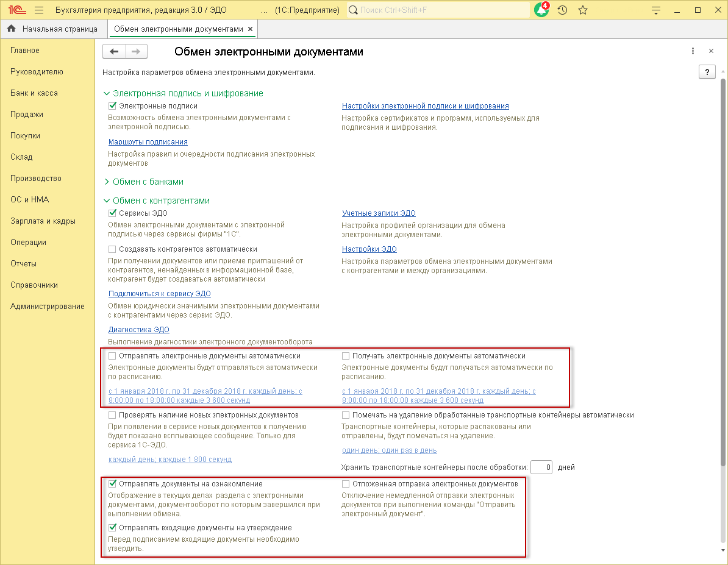
Task: Open Продажи section
Action: (x=27, y=114)
